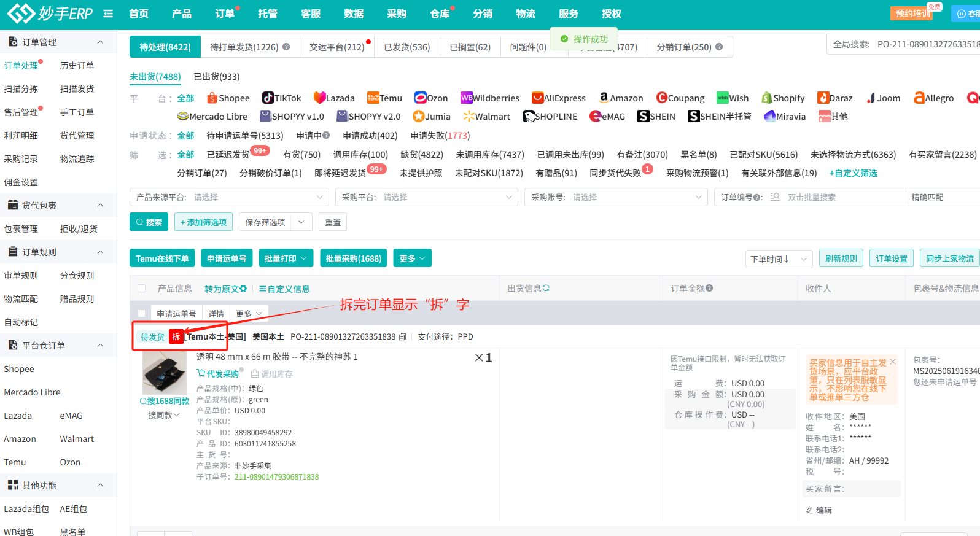Filter by Shopee platform icon
The image size is (980, 536).
pyautogui.click(x=212, y=98)
